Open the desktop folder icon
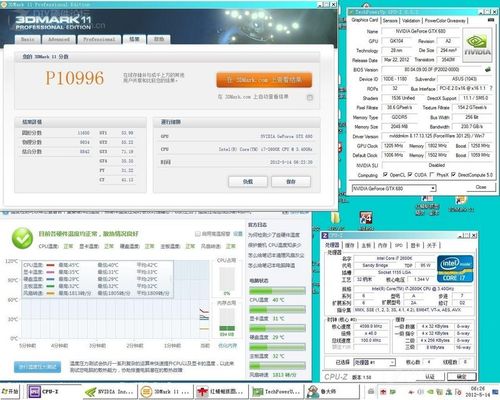500x400 pixels. (335, 219)
